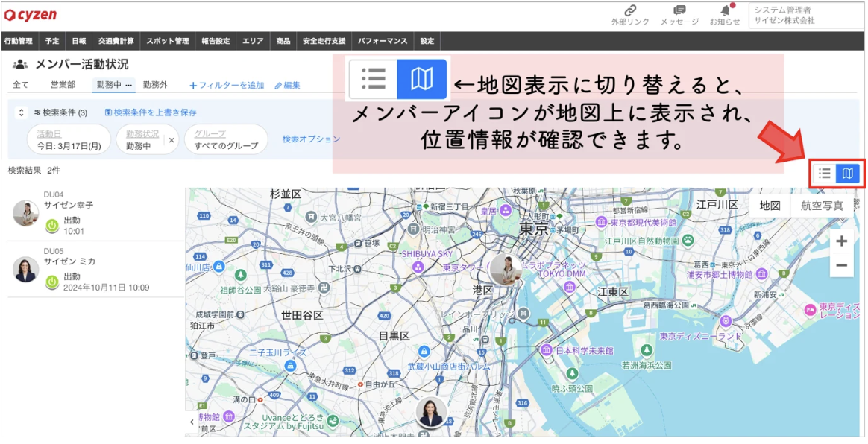Screen dimensions: 868x444
Task: Click 検索オプション link
Action: coord(311,139)
